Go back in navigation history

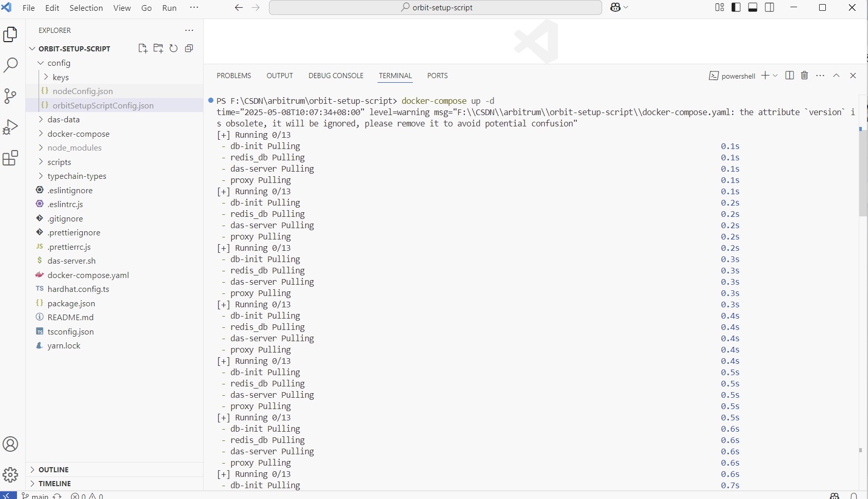(239, 8)
